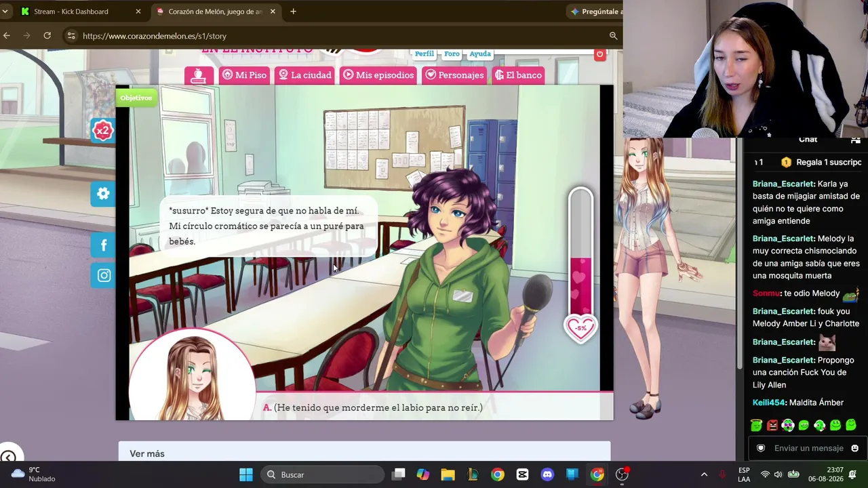Click the taskbar Buscar search box
Image resolution: width=868 pixels, height=488 pixels.
pos(322,474)
